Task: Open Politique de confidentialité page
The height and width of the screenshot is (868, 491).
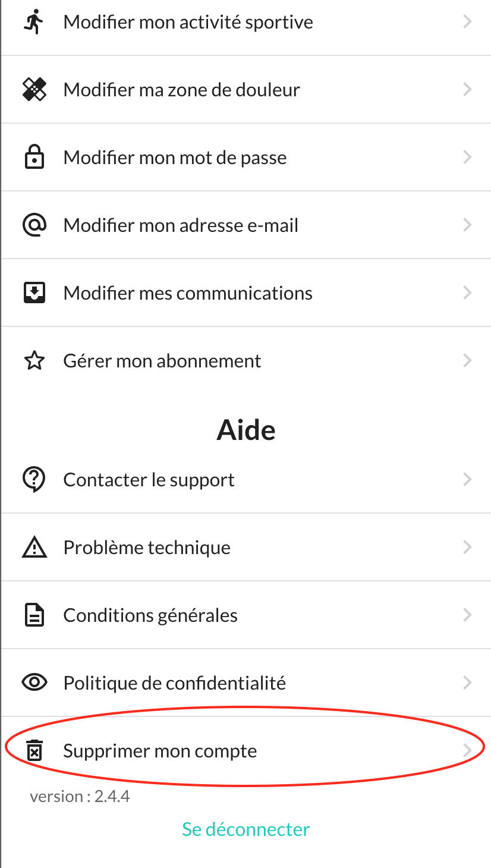Action: point(174,683)
